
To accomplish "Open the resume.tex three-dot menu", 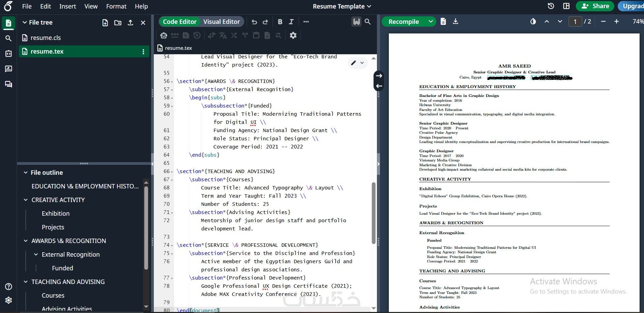I will pos(143,52).
